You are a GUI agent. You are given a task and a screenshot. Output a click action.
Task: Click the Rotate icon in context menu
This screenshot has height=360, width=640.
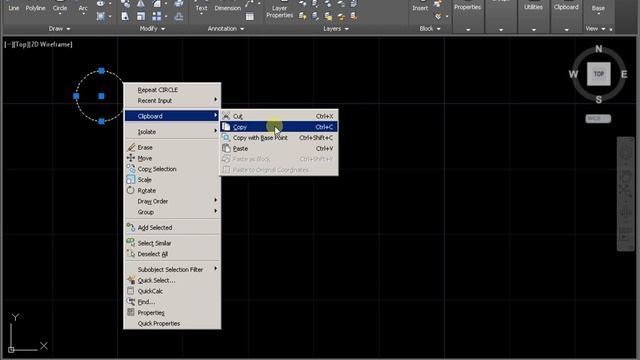131,190
